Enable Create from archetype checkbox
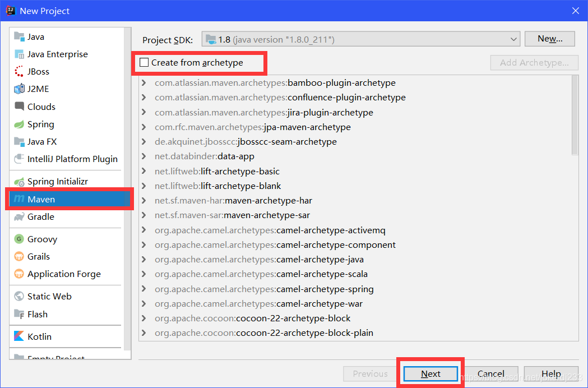The image size is (588, 388). pos(144,62)
